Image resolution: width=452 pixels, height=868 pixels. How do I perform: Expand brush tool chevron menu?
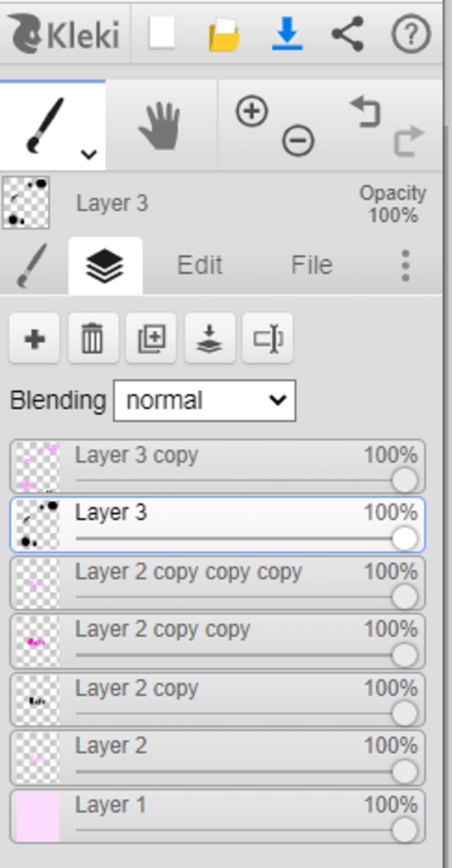pos(89,154)
